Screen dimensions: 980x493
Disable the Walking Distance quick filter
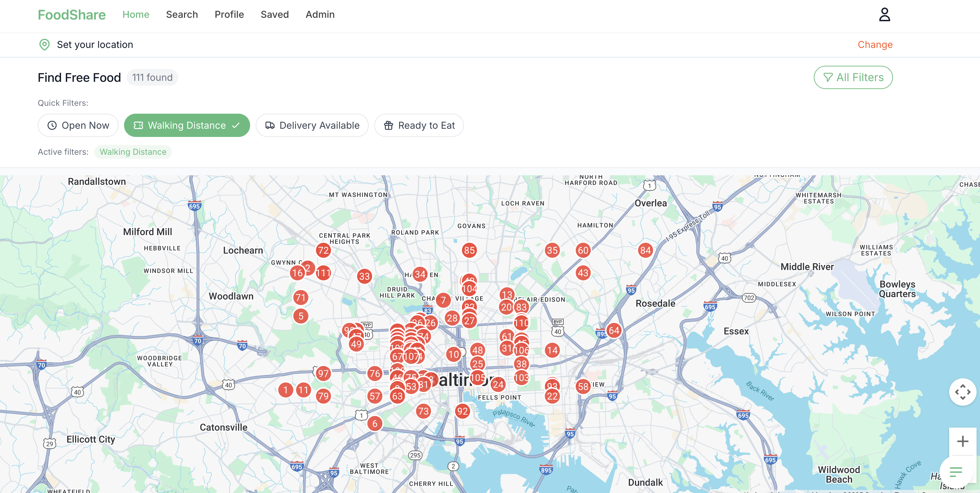(187, 125)
